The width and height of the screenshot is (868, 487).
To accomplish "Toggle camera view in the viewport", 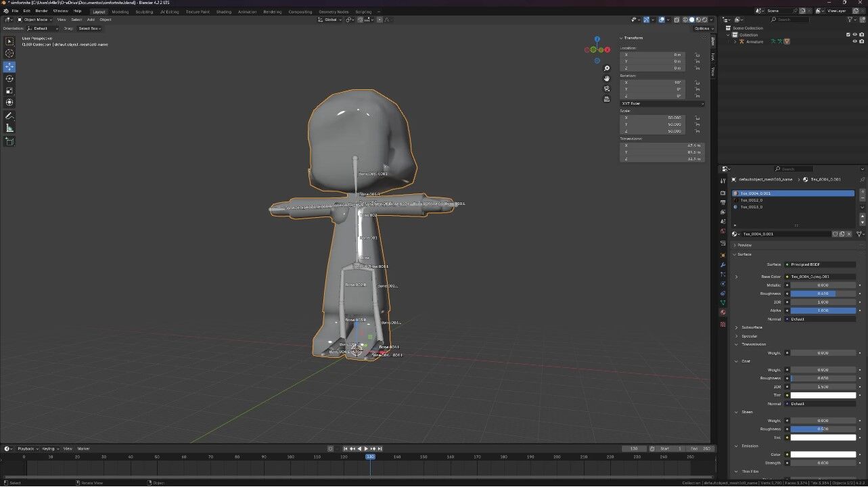I will (607, 89).
